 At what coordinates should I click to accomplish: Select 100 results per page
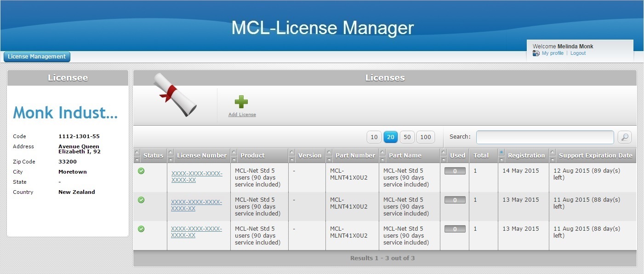pyautogui.click(x=426, y=137)
